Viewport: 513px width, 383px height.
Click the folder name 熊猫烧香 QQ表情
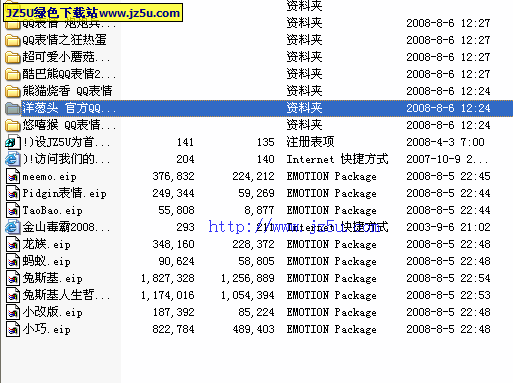point(67,91)
